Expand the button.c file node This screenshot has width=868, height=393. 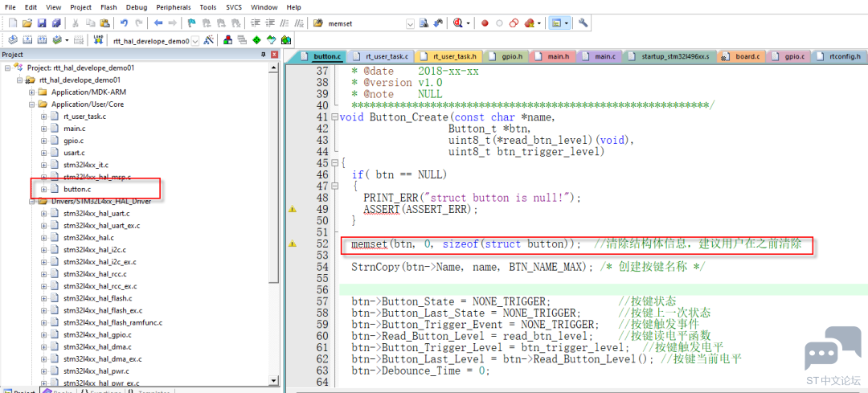[43, 190]
